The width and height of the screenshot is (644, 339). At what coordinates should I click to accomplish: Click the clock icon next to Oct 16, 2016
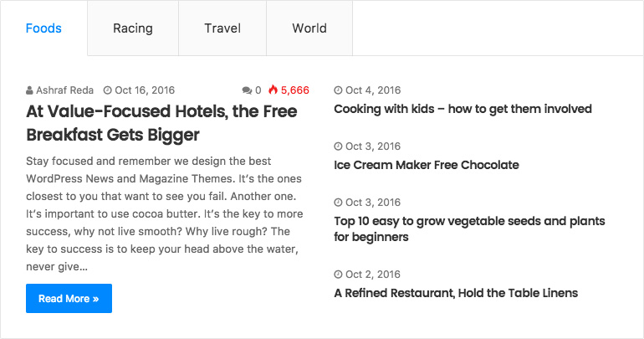pyautogui.click(x=107, y=90)
